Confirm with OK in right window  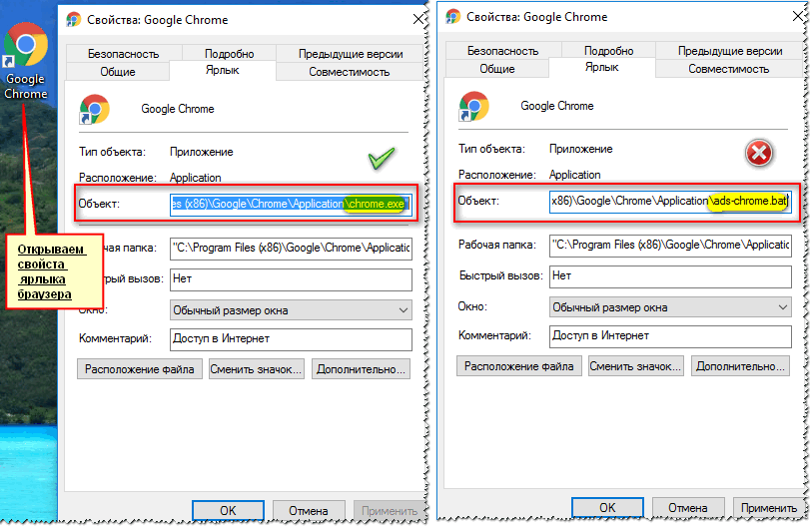pyautogui.click(x=607, y=508)
